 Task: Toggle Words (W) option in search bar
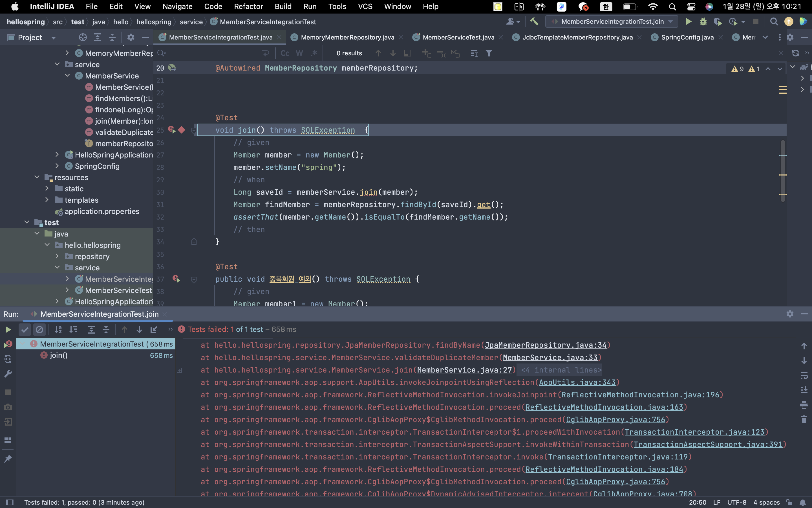click(299, 53)
